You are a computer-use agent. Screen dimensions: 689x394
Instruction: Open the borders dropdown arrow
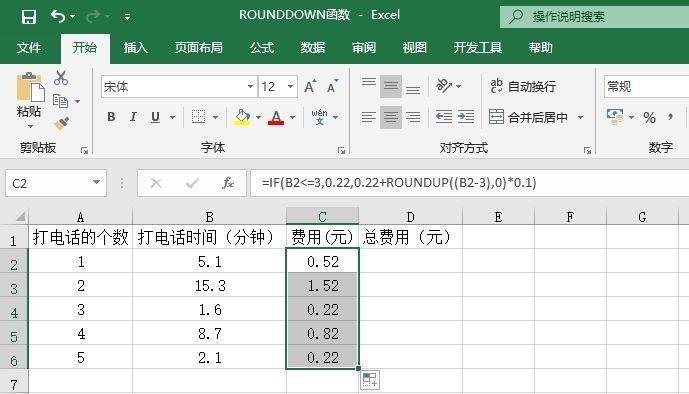click(215, 117)
